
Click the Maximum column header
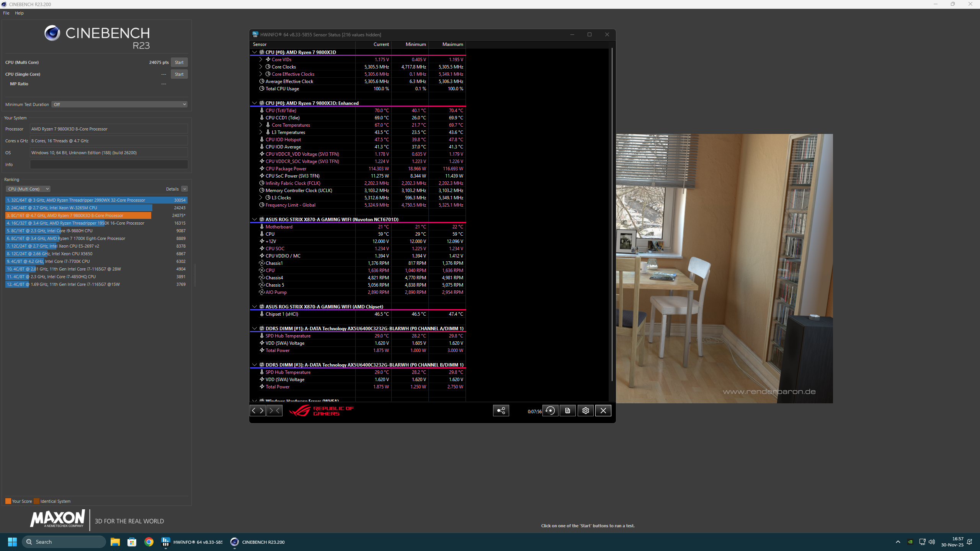(x=447, y=44)
